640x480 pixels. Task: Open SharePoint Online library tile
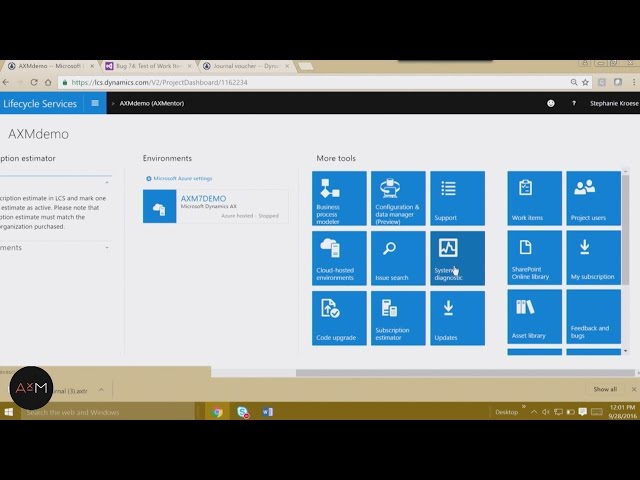[x=534, y=258]
